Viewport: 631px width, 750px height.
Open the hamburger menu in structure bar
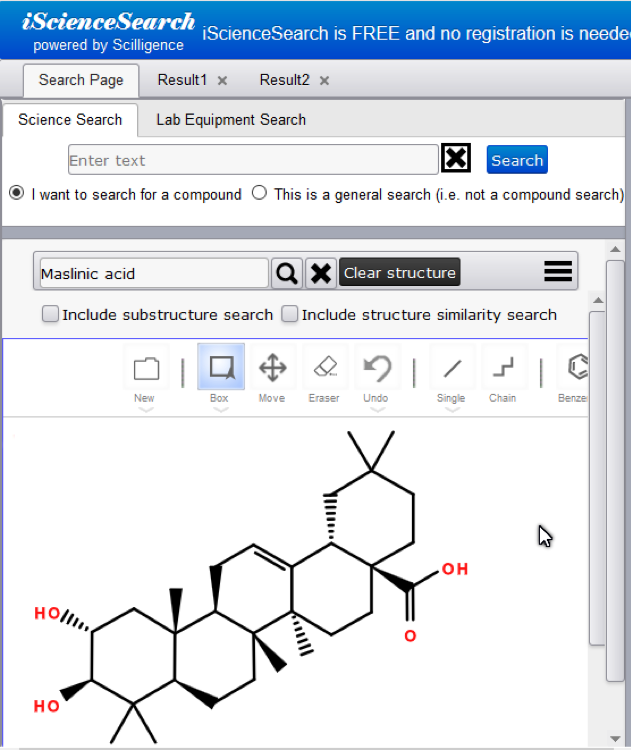click(558, 271)
